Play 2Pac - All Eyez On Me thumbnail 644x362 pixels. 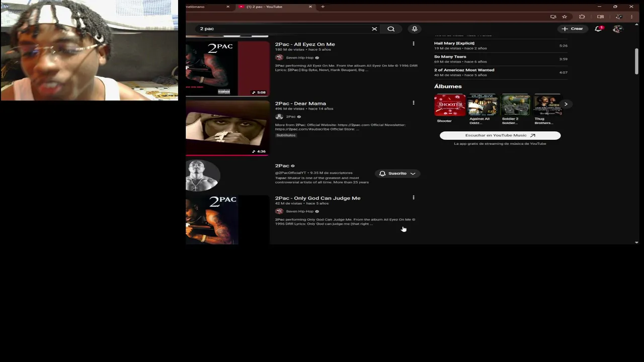point(227,68)
